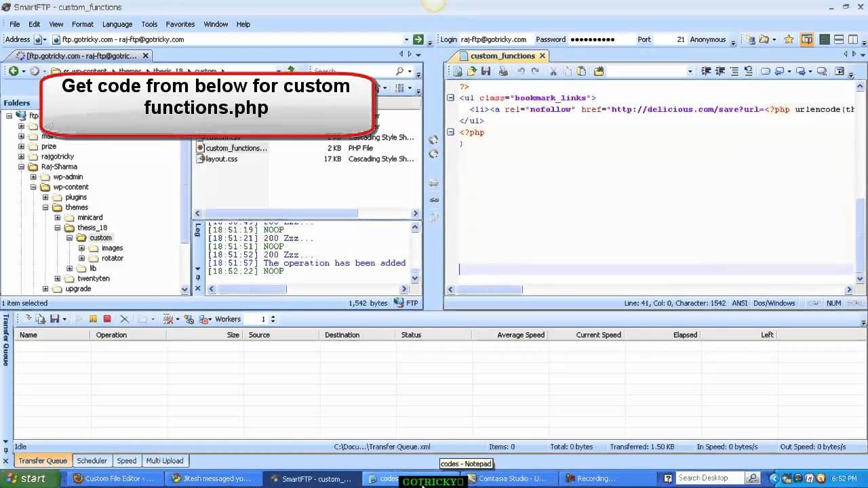This screenshot has height=488, width=868.
Task: Click the Favorites star icon in the toolbar
Action: 789,39
